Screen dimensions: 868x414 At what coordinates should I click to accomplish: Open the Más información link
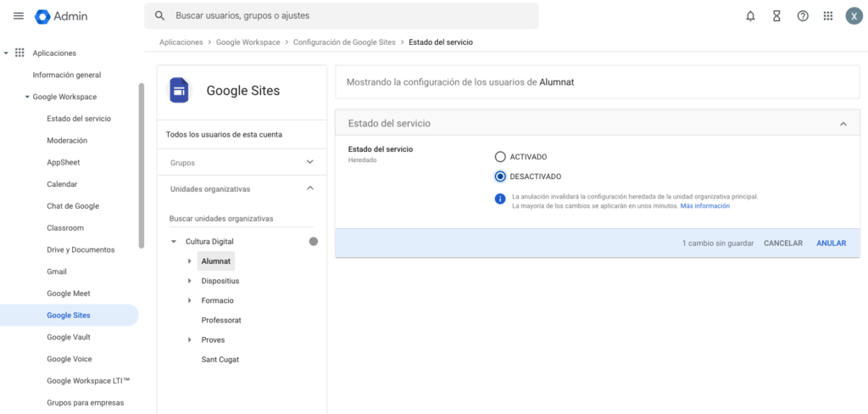pyautogui.click(x=704, y=206)
